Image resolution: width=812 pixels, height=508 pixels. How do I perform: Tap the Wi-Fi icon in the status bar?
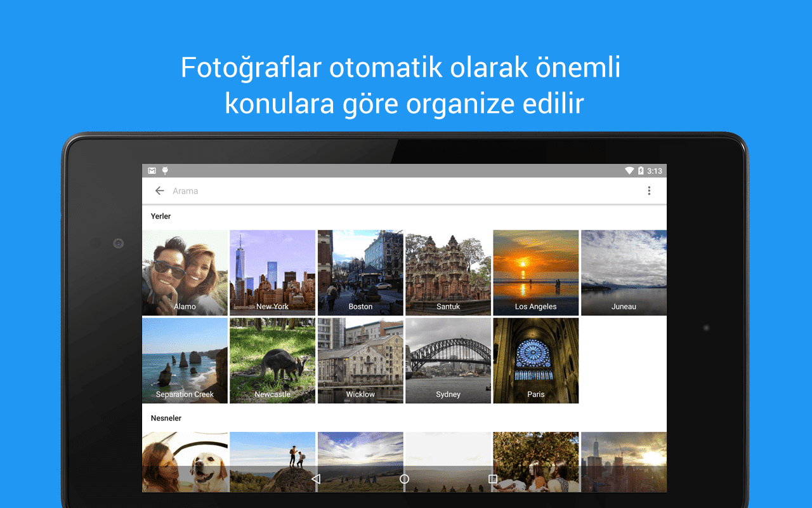tap(629, 170)
